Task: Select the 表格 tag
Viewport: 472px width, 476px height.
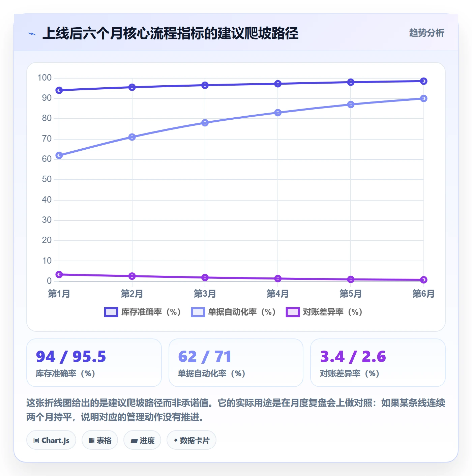Action: (100, 440)
